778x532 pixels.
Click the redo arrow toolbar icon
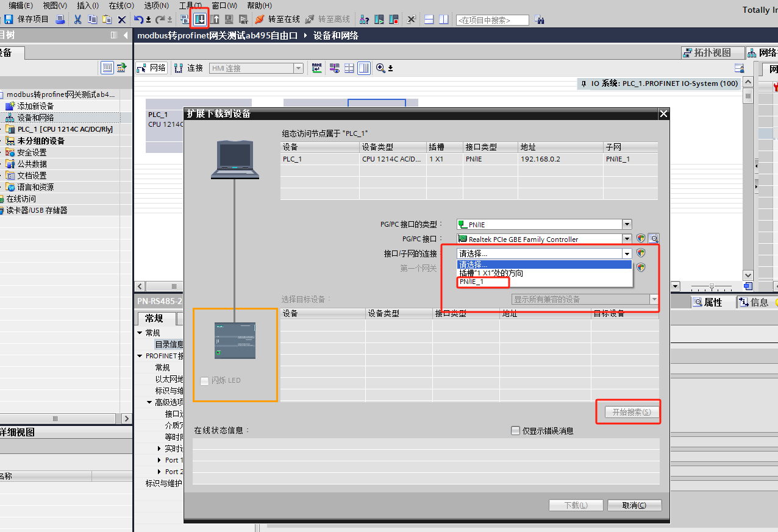coord(160,20)
